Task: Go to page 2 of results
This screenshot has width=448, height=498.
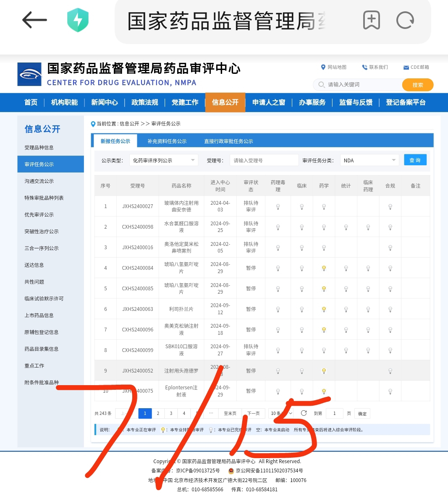Action: [x=158, y=413]
